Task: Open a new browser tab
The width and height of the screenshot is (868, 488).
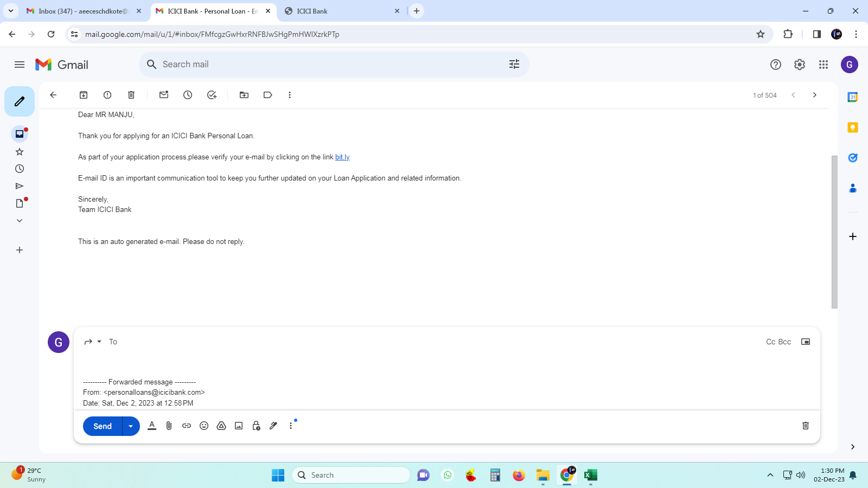Action: click(x=417, y=11)
